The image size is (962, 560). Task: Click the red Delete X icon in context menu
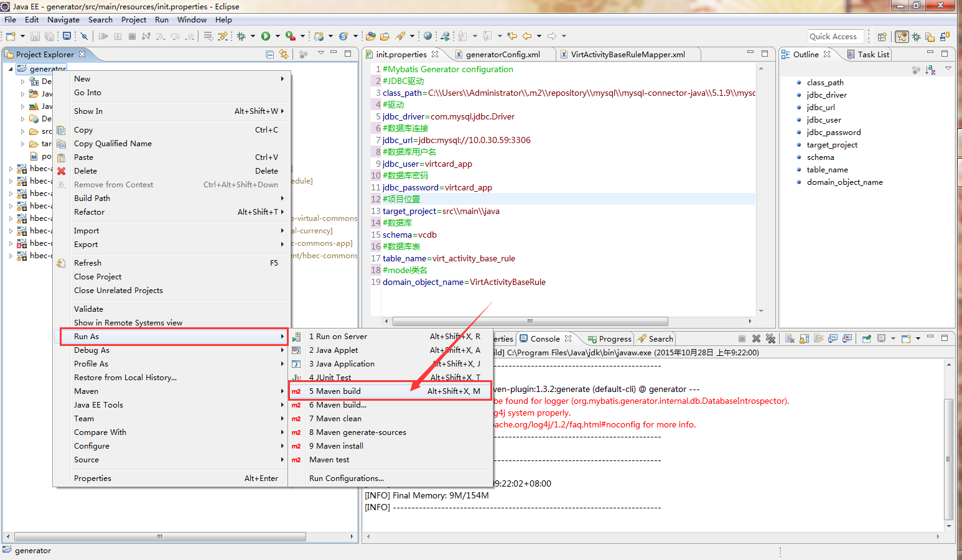tap(61, 171)
